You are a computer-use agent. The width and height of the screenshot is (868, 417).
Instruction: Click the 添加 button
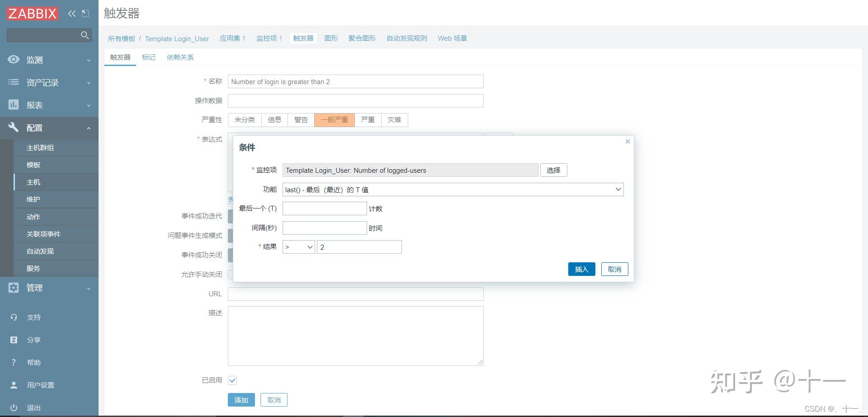pyautogui.click(x=241, y=400)
